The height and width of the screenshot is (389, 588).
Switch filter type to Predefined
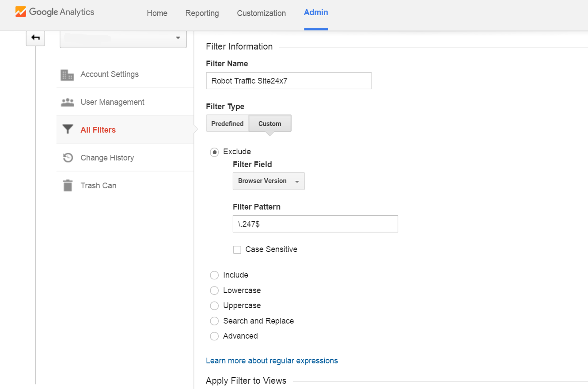227,124
